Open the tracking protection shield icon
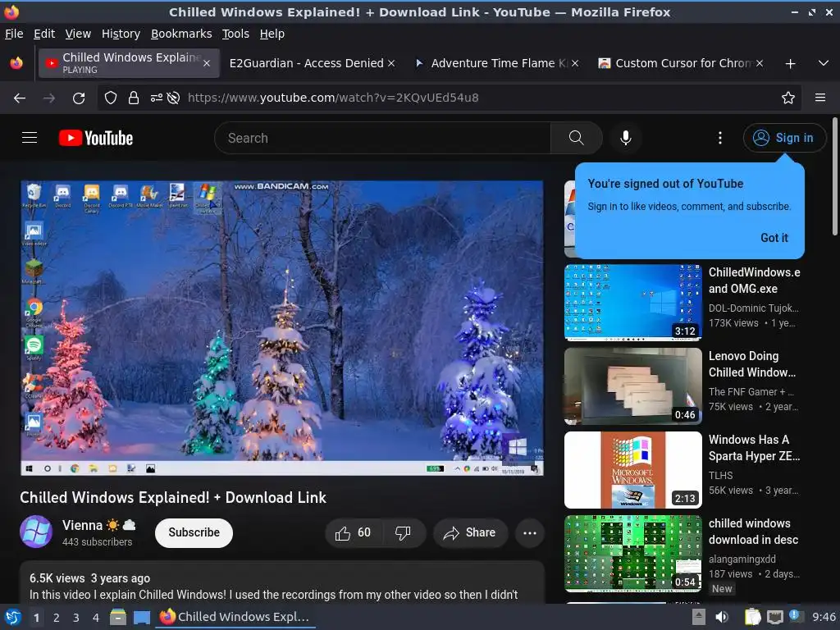The width and height of the screenshot is (840, 630). point(111,98)
